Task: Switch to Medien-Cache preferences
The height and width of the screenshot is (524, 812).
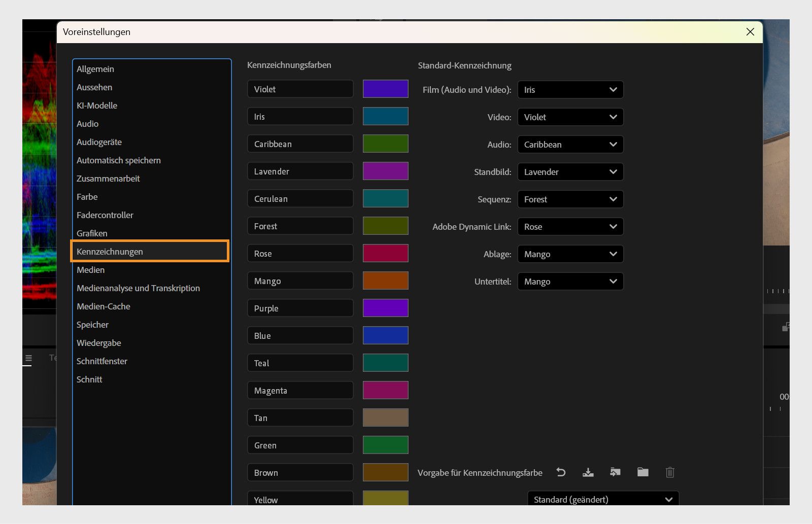Action: [x=151, y=306]
